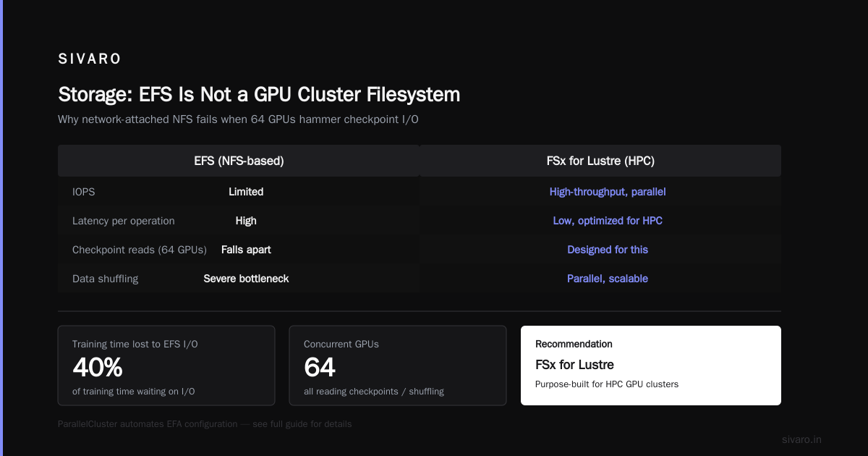The height and width of the screenshot is (456, 868).
Task: Click the IOPS row label
Action: coord(83,192)
